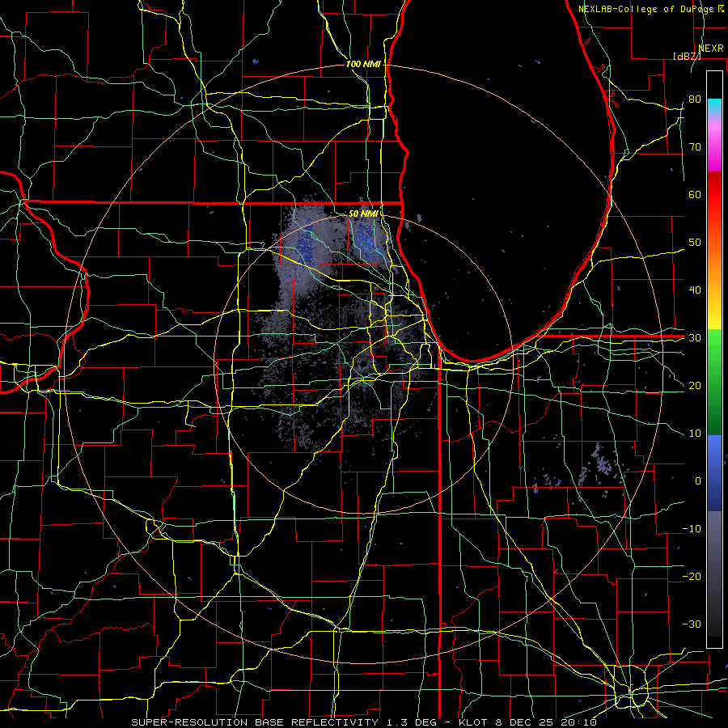Click the 70 value on the dBZ scale
This screenshot has height=728, width=728.
pyautogui.click(x=695, y=147)
